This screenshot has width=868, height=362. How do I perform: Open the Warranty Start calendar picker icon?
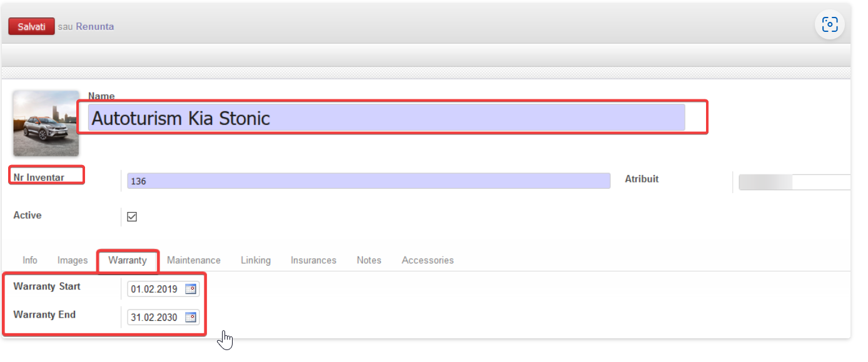190,289
